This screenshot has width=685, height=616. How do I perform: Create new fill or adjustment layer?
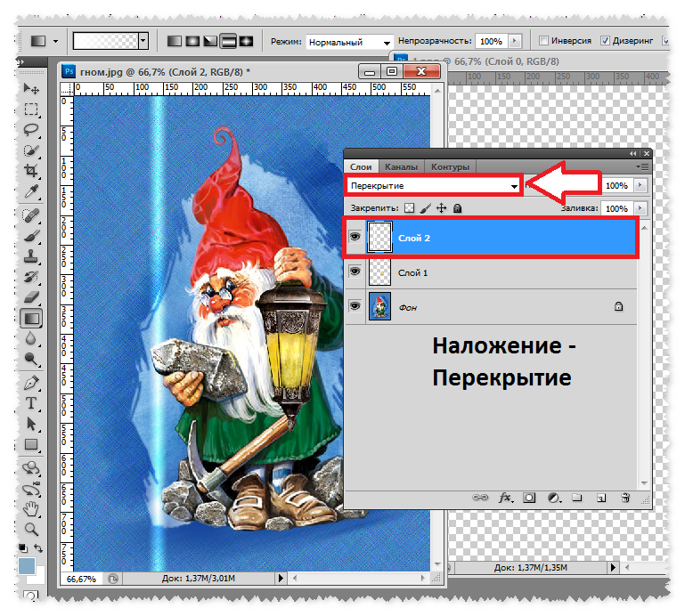(x=554, y=498)
